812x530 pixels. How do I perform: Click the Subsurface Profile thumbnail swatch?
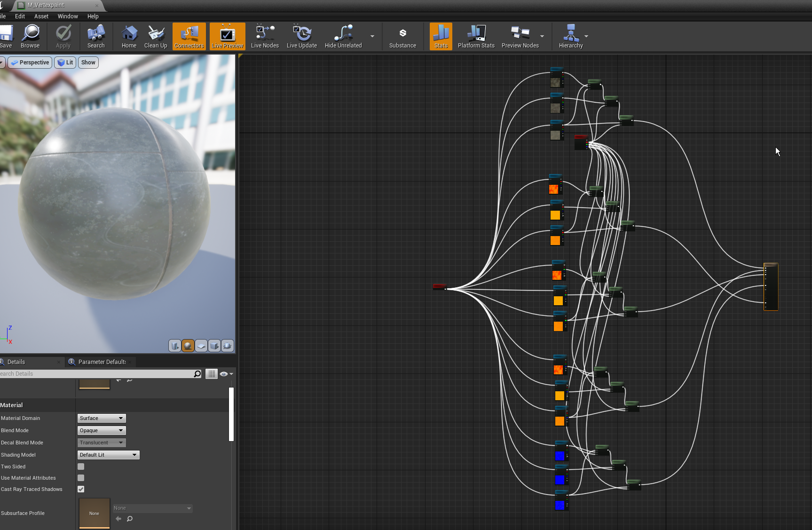(94, 513)
